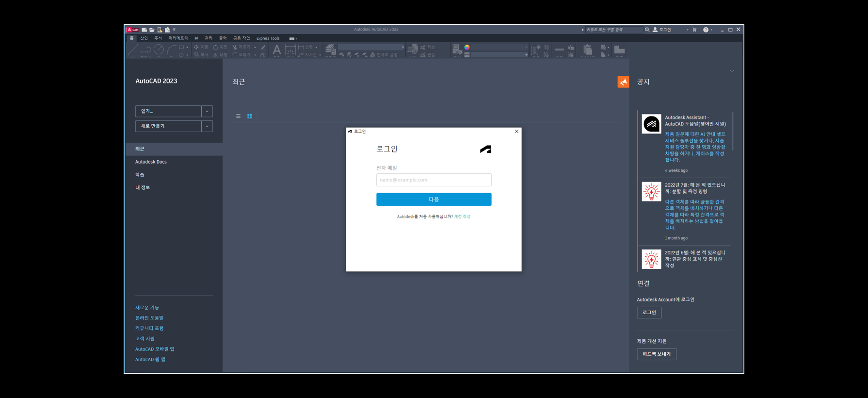Click the 피드백 보내기 button
This screenshot has width=868, height=398.
coord(656,354)
